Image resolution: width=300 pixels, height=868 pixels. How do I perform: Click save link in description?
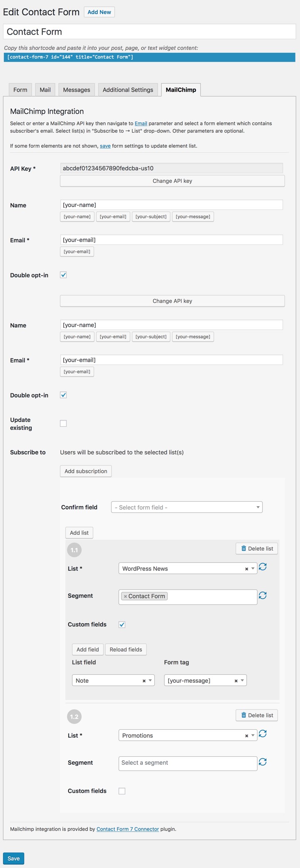point(105,146)
